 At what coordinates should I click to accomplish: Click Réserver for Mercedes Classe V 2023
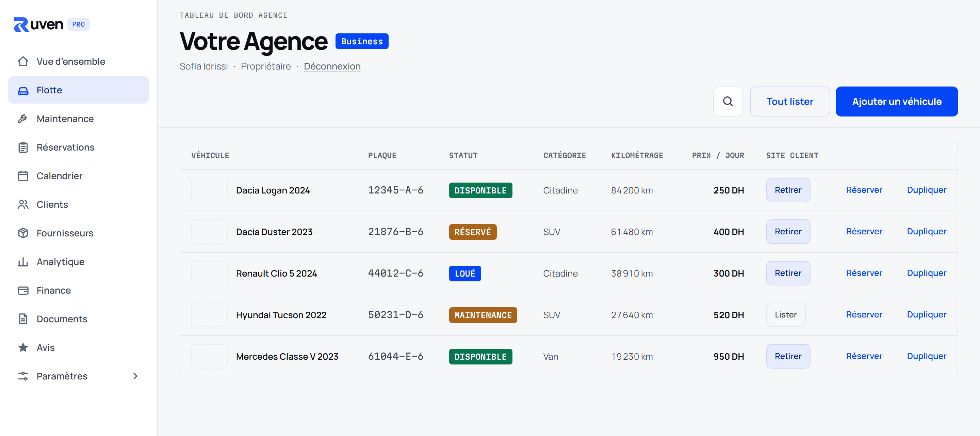(x=864, y=356)
